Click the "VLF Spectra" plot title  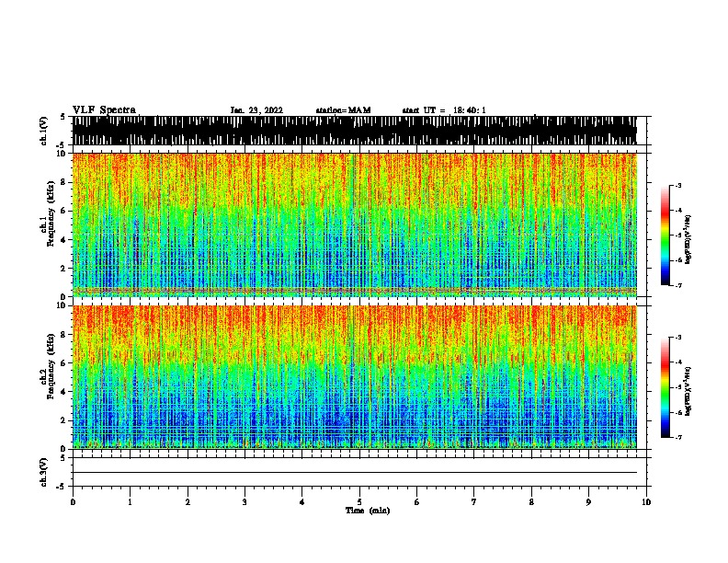pos(104,110)
